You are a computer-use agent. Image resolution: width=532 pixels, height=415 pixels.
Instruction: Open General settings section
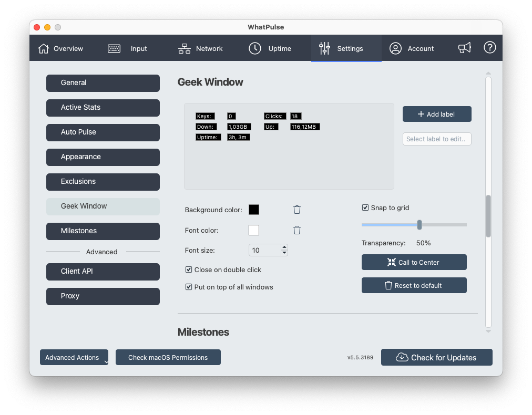pos(103,83)
